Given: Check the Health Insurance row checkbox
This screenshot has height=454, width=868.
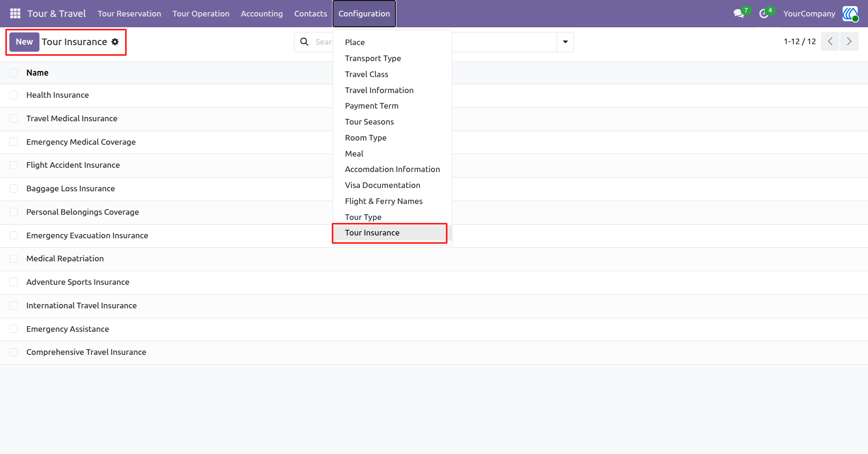Looking at the screenshot, I should 14,95.
